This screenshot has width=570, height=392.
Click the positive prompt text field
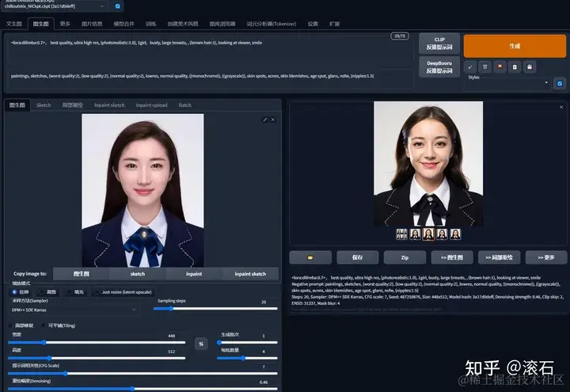(x=209, y=50)
